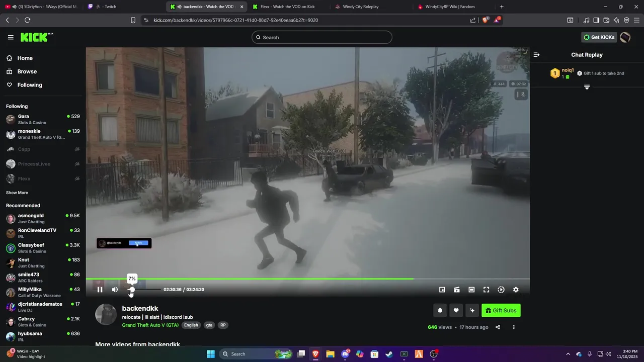
Task: Reload the page
Action: coord(27,20)
